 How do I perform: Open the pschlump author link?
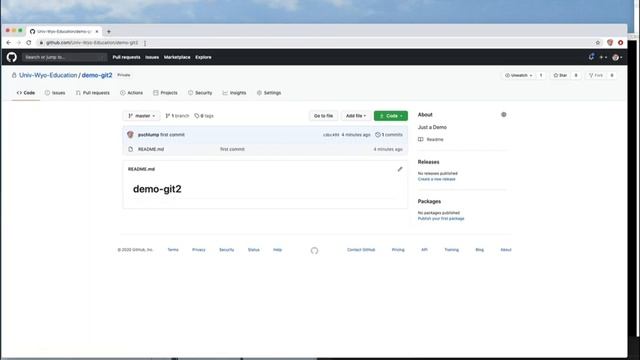pos(149,135)
